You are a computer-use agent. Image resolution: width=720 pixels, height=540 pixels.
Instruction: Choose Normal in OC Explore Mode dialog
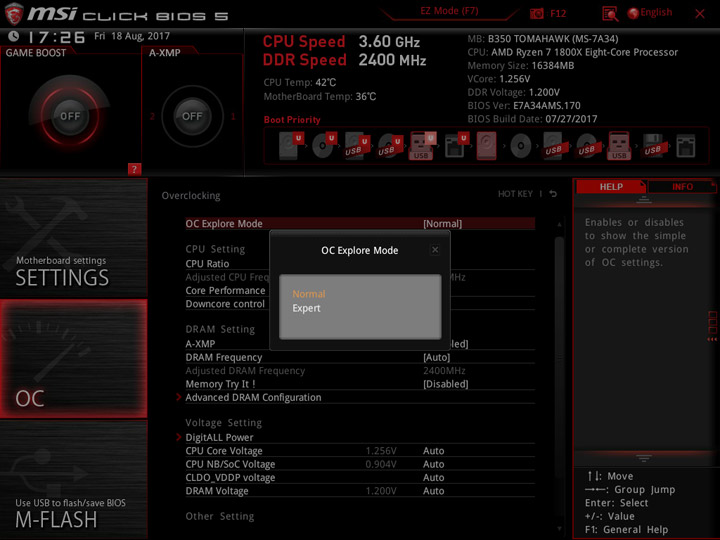point(309,294)
